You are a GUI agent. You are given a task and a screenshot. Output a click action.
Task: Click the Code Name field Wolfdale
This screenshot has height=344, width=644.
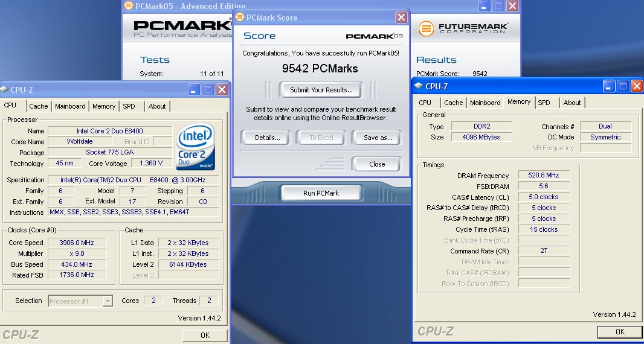click(80, 141)
